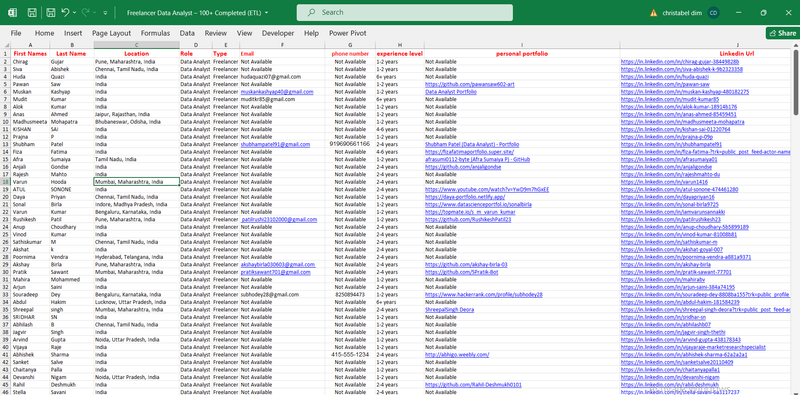Screen dimensions: 800x395
Task: Select the 'Lucknow, Uttar Pradesh, India' cell
Action: [136, 302]
